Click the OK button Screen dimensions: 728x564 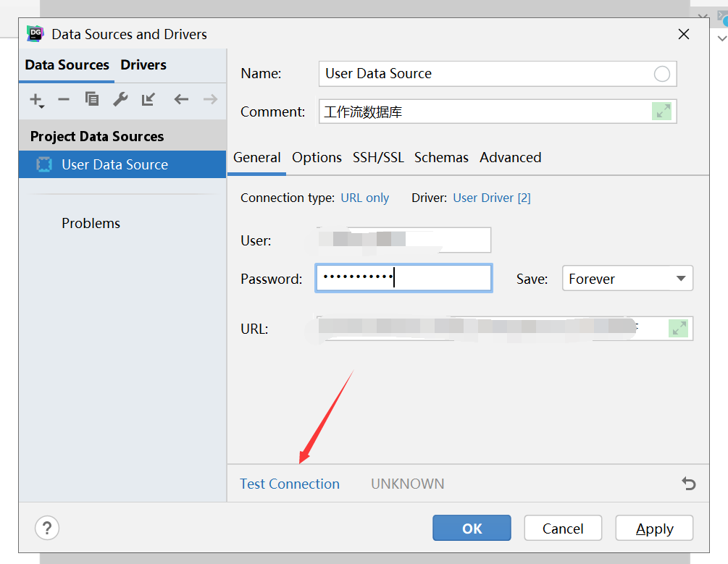472,529
